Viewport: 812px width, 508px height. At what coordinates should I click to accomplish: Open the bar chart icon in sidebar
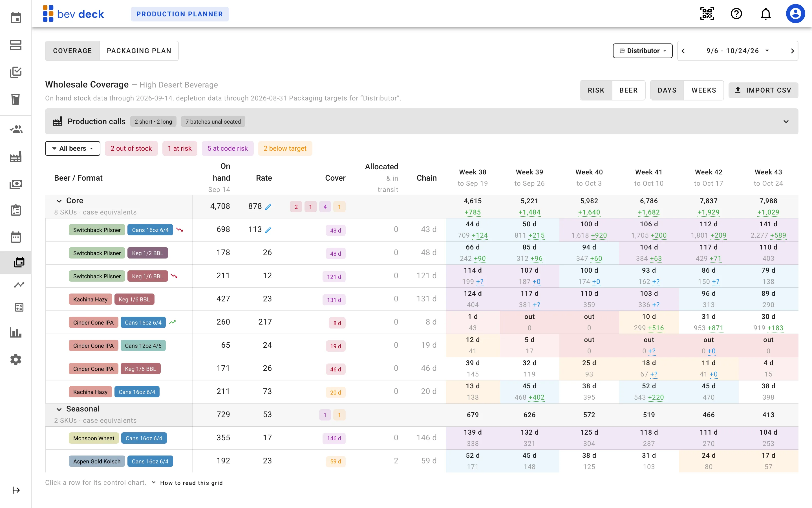tap(16, 333)
